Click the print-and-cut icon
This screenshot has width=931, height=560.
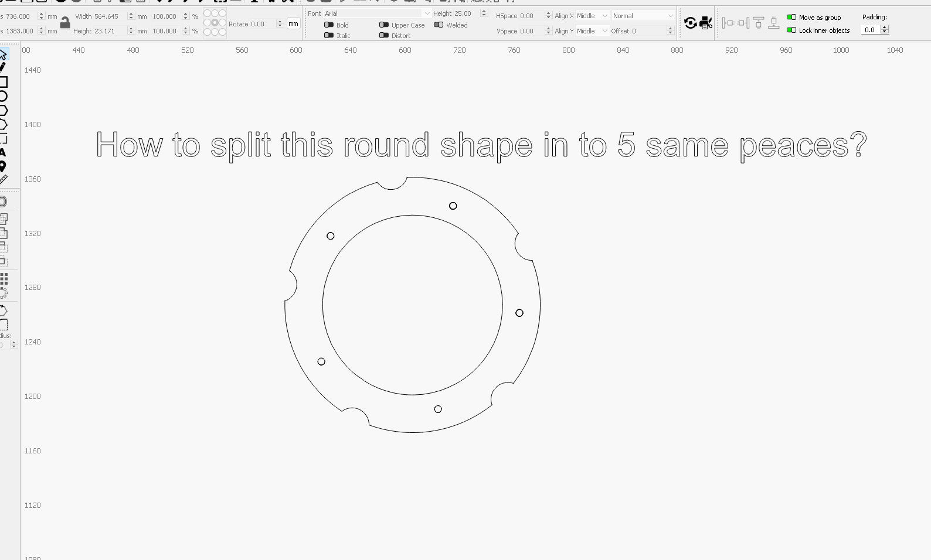(x=706, y=23)
